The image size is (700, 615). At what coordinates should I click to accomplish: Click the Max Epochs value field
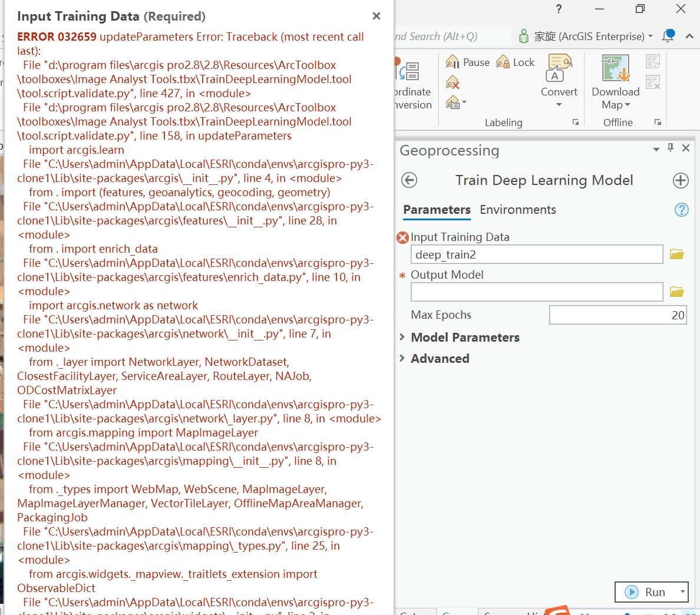tap(618, 315)
